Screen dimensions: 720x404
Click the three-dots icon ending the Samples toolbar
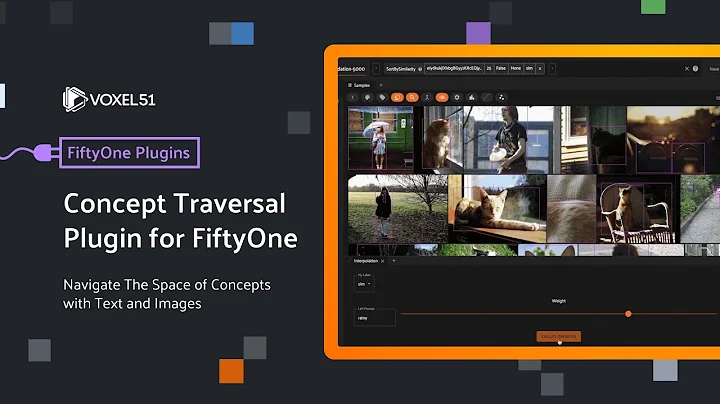501,97
